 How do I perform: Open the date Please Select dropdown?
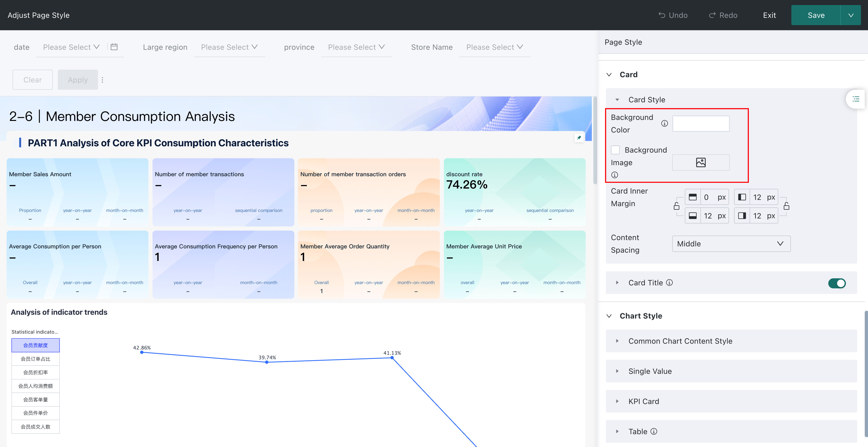click(x=71, y=47)
